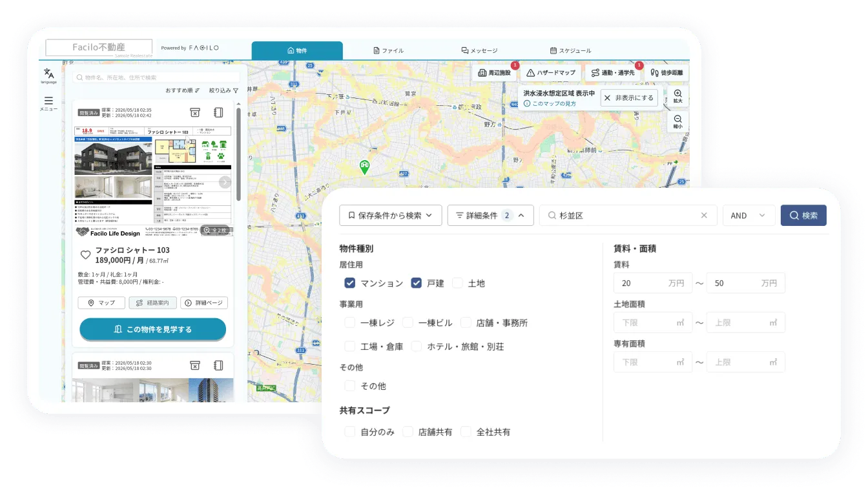Click the Facilo不動産 logo

coord(99,47)
